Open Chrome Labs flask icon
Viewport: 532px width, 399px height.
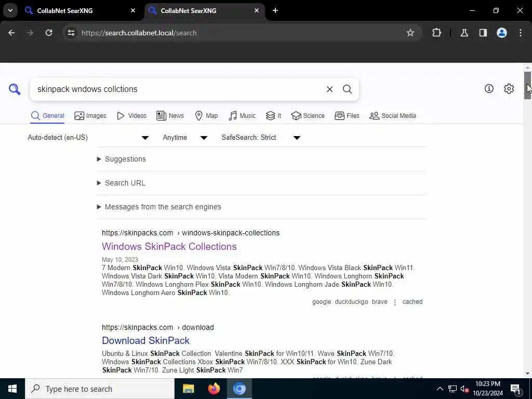pyautogui.click(x=464, y=33)
